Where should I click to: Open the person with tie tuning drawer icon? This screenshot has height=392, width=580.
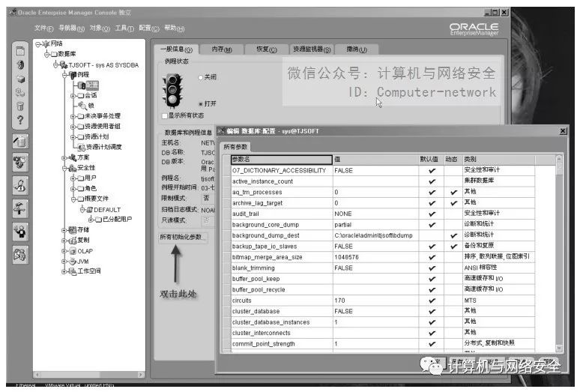click(20, 185)
